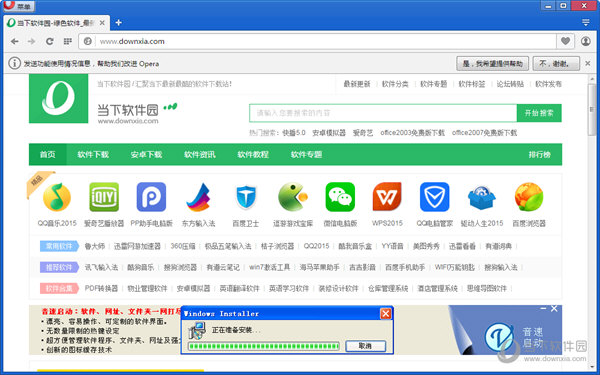Click the QQ音乐2015 icon
Screen dimensions: 600x375
(x=57, y=197)
